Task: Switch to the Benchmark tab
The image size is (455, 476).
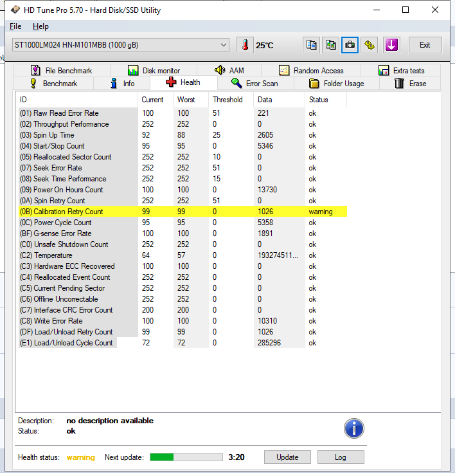Action: click(54, 84)
